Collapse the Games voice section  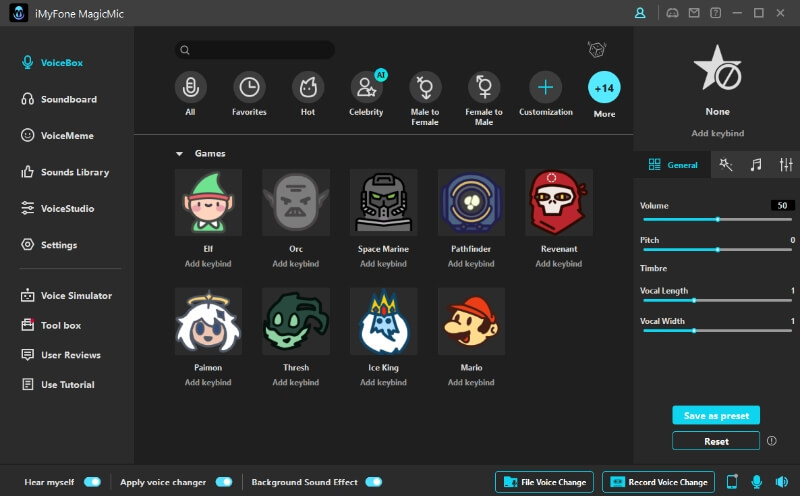click(179, 154)
